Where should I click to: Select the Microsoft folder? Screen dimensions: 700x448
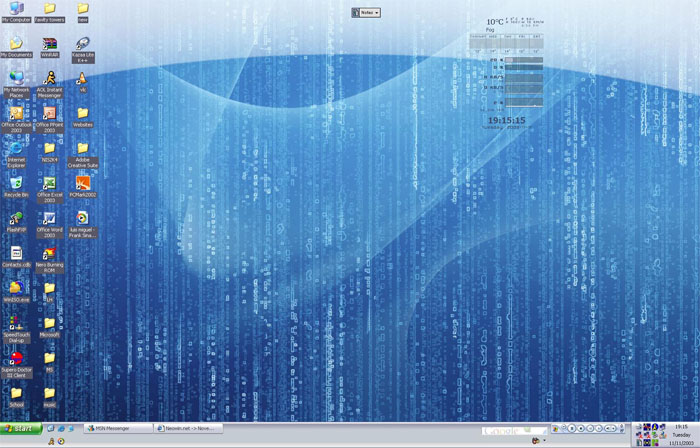point(50,327)
